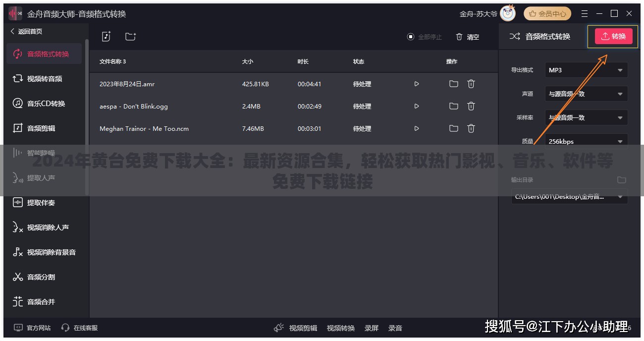This screenshot has height=341, width=644.
Task: Open 官方网站 link
Action: (32, 328)
